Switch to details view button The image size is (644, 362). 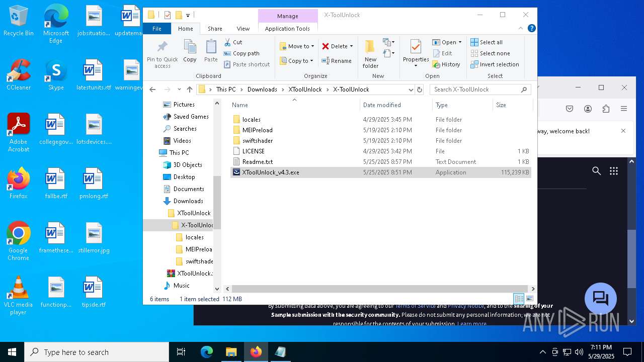(519, 299)
